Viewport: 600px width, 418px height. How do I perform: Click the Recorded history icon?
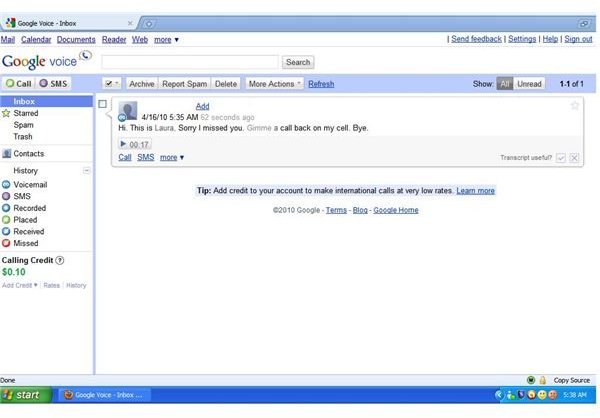click(x=6, y=208)
